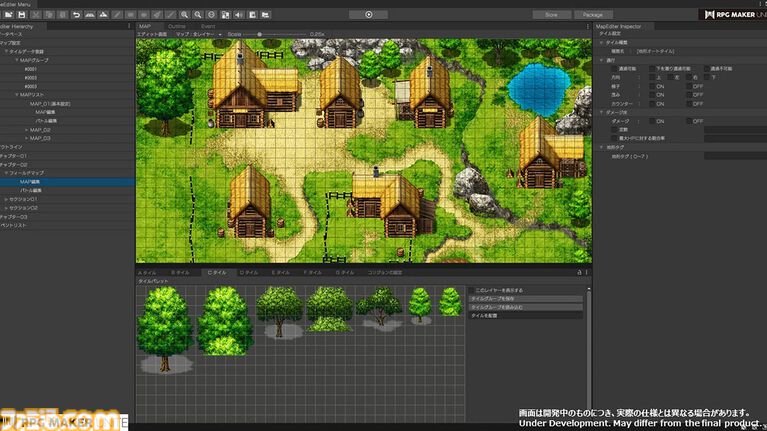The height and width of the screenshot is (431, 767).
Task: Collapse the 通行 section in the Inspector
Action: click(602, 60)
